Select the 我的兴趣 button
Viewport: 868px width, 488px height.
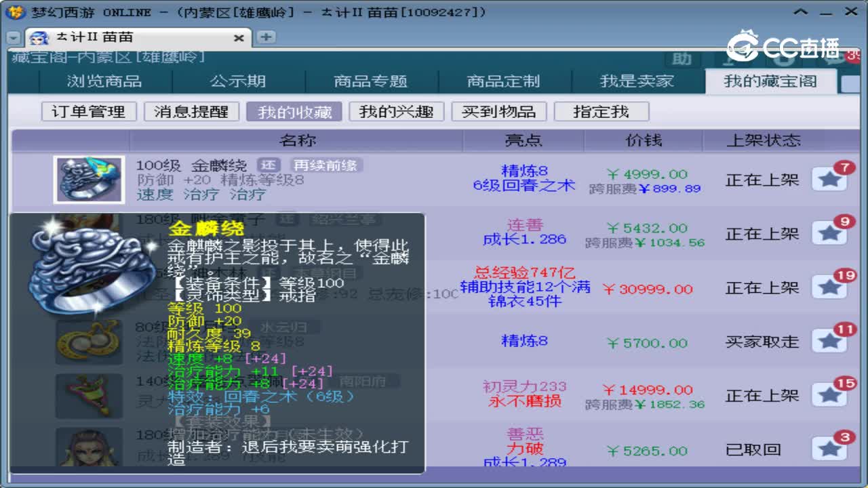point(399,111)
